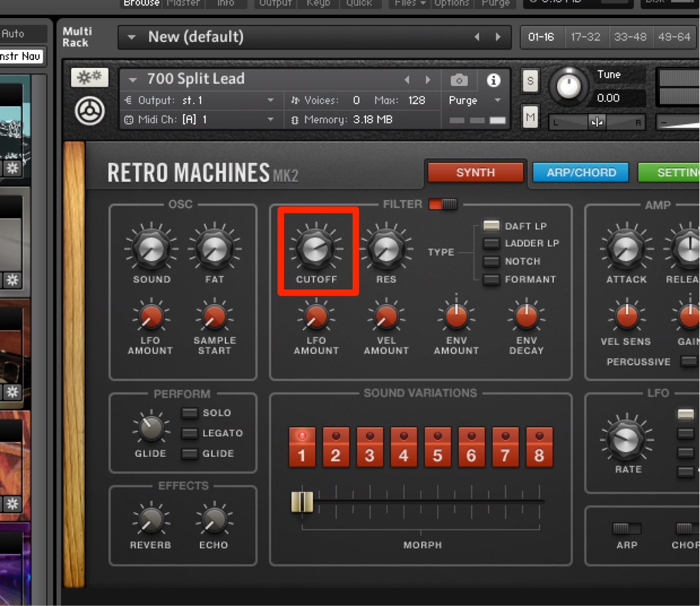Select the 17-32 rack page tab

click(585, 37)
